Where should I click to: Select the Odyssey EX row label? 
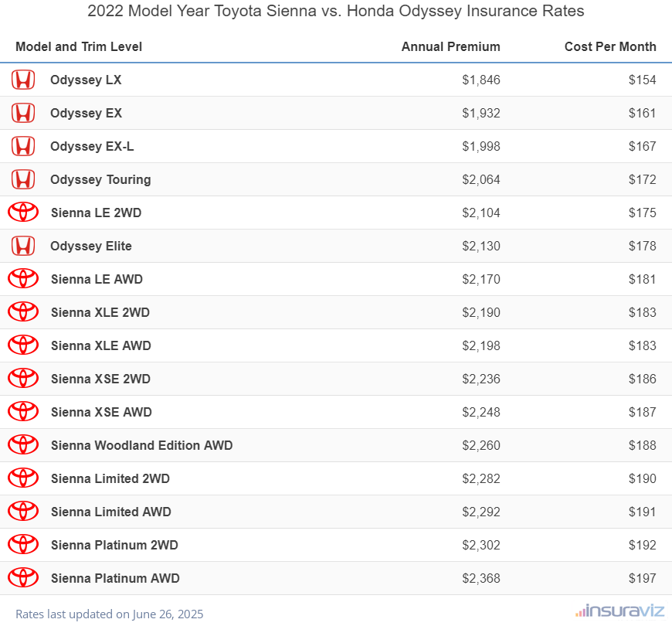click(87, 113)
